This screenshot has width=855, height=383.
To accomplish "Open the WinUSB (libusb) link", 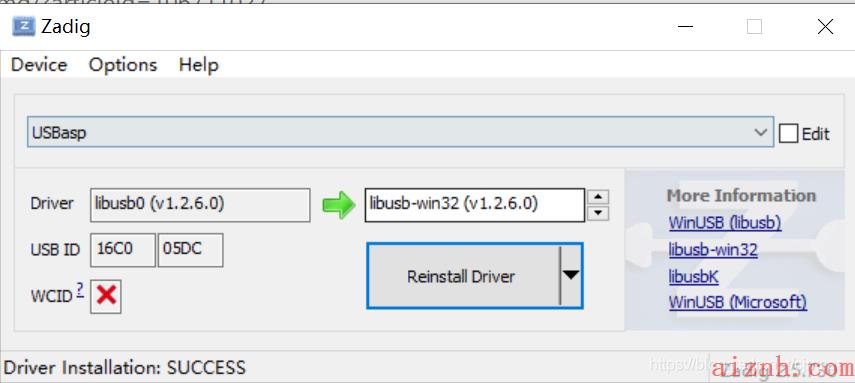I will 725,223.
